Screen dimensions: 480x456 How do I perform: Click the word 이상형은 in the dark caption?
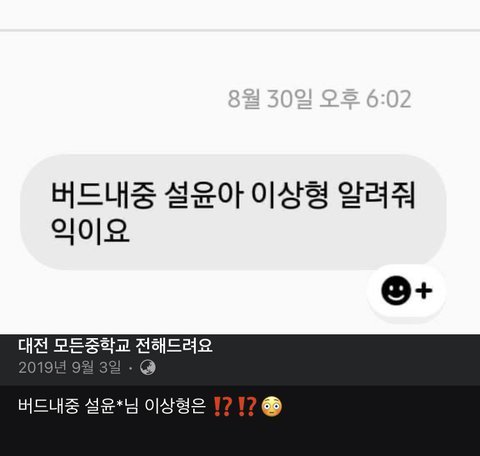pos(175,406)
